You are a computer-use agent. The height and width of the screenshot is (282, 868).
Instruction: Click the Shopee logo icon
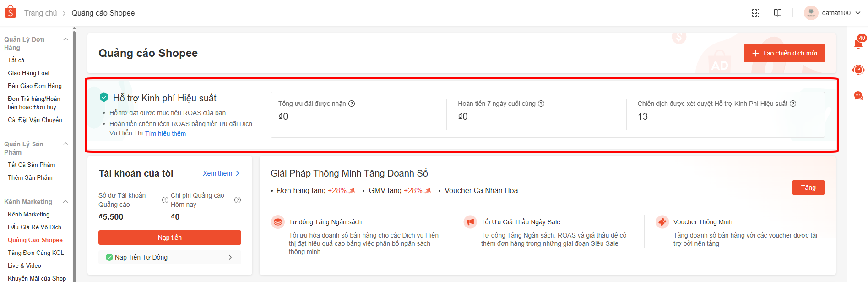click(10, 12)
